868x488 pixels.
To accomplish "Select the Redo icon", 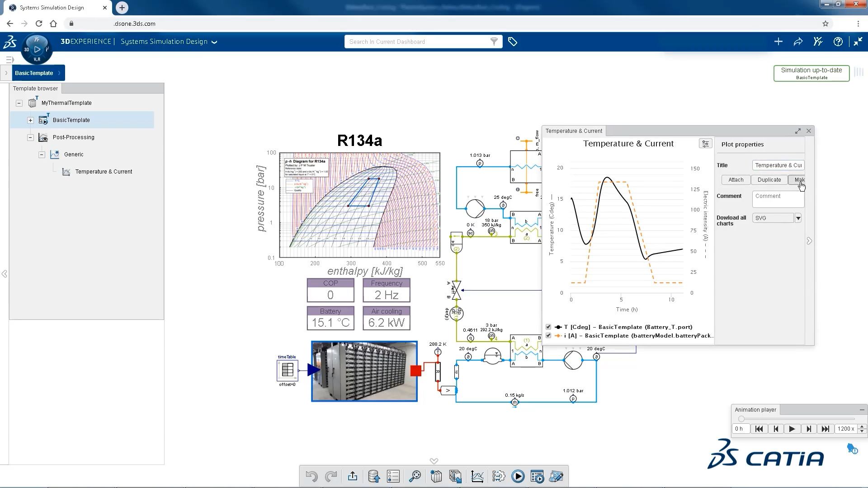I will click(332, 476).
